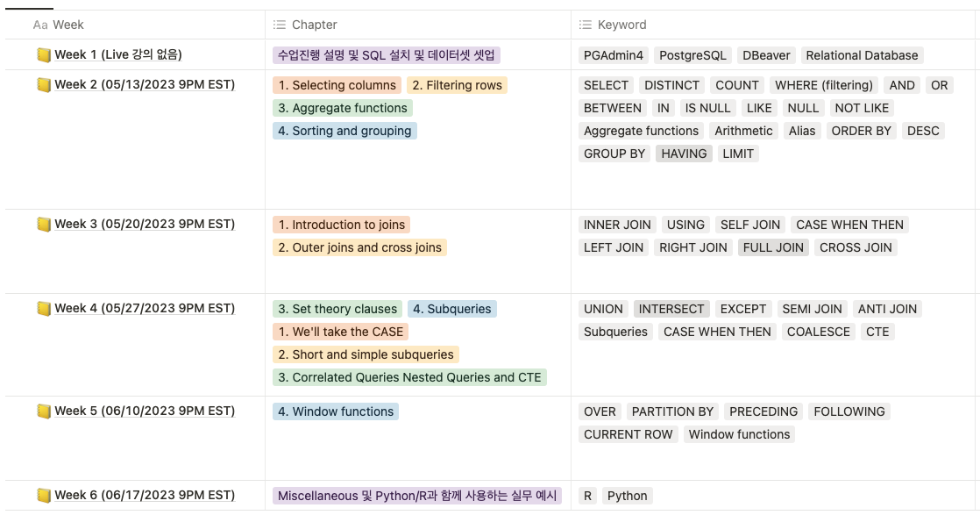Viewport: 980px width, 515px height.
Task: Click the Aa title icon in Week header
Action: 40,25
